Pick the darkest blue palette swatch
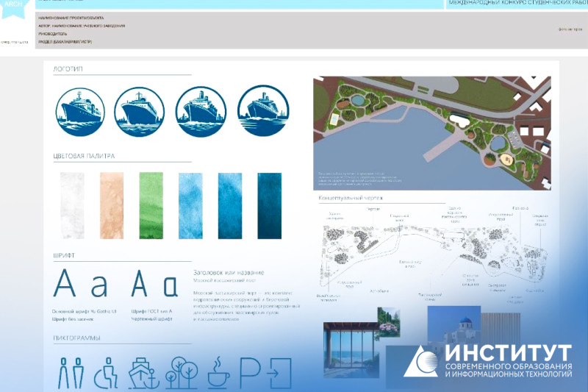Screen dimensions: 588x392 269,206
